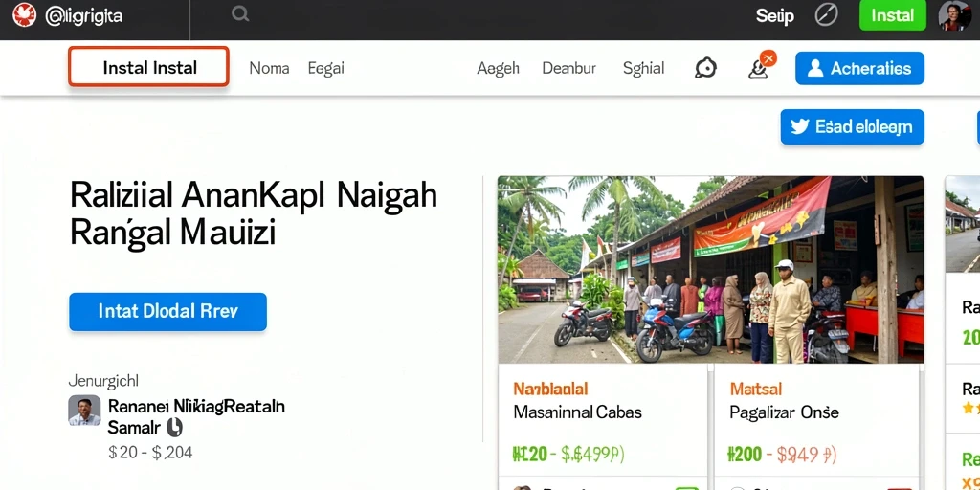
Task: Open the Pagalizar Onse card title
Action: [784, 413]
